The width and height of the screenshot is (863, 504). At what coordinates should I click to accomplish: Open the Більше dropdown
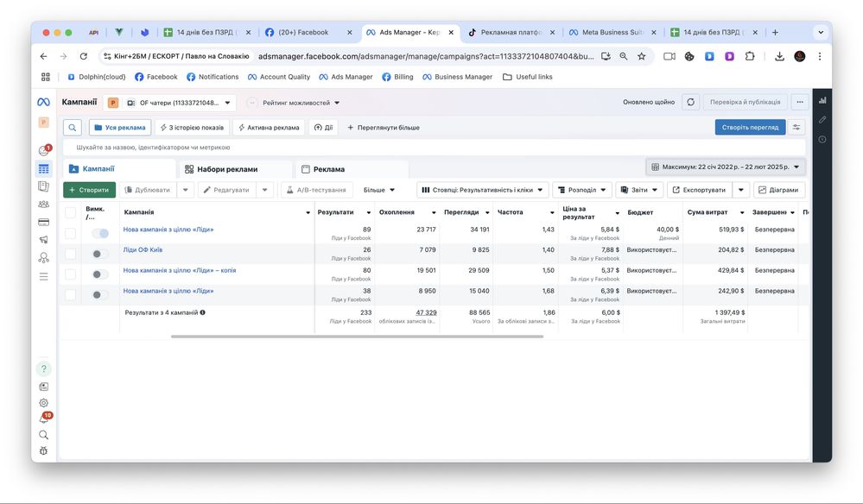378,190
